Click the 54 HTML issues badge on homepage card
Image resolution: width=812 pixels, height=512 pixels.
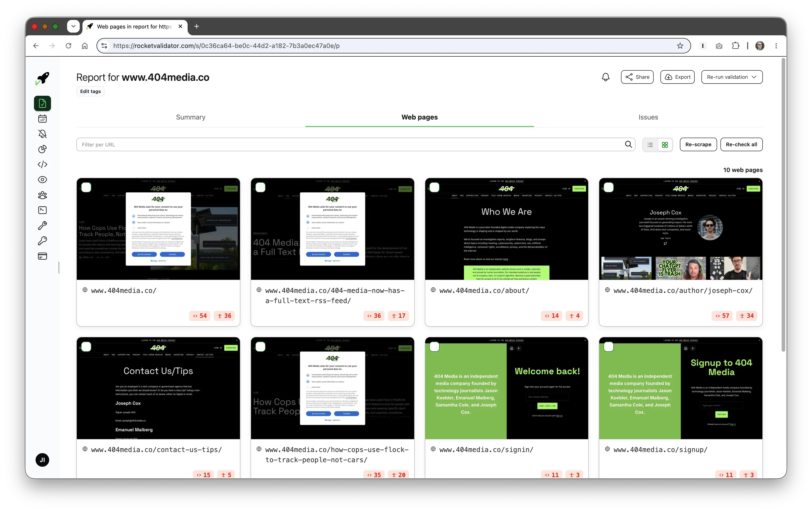200,316
